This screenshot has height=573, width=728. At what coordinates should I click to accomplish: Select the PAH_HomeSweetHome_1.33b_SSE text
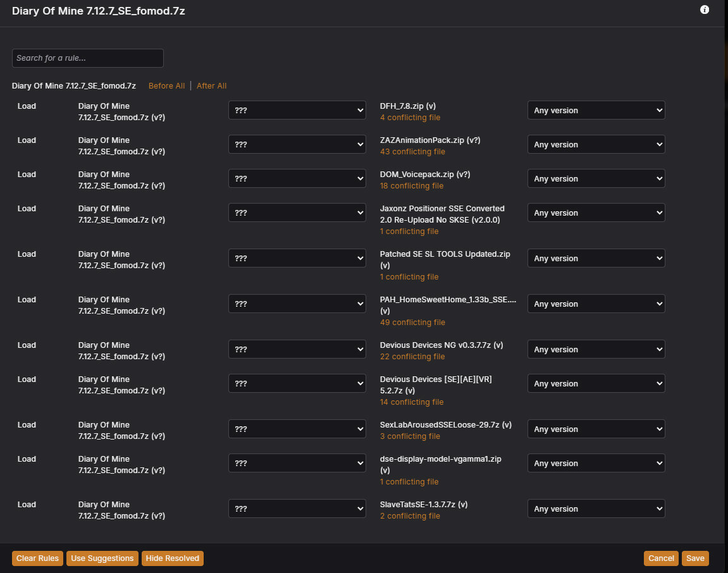coord(448,300)
